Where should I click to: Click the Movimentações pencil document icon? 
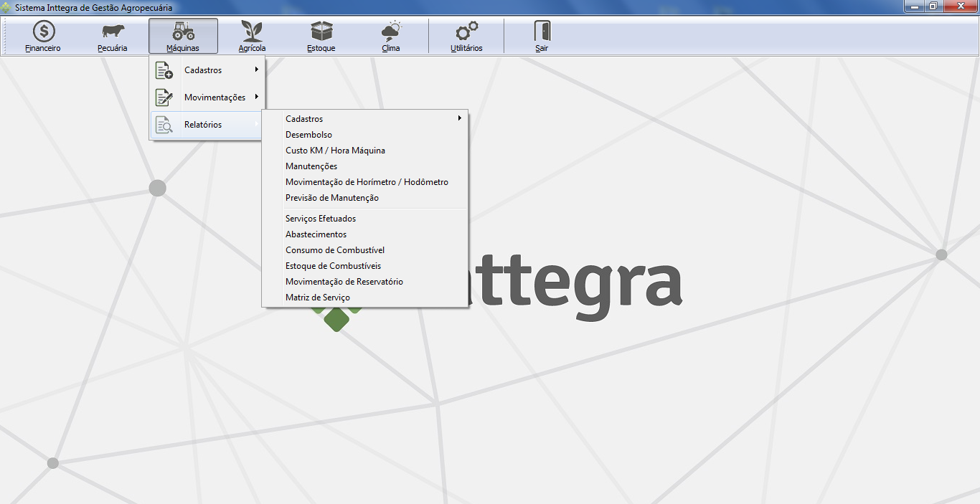pos(164,98)
